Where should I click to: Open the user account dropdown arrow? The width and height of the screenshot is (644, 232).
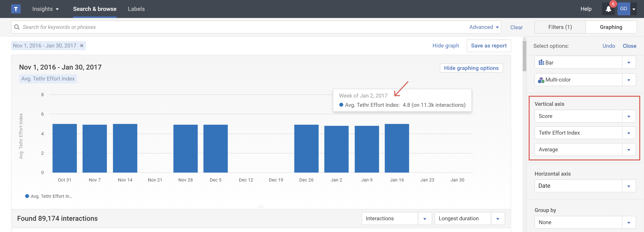(634, 9)
